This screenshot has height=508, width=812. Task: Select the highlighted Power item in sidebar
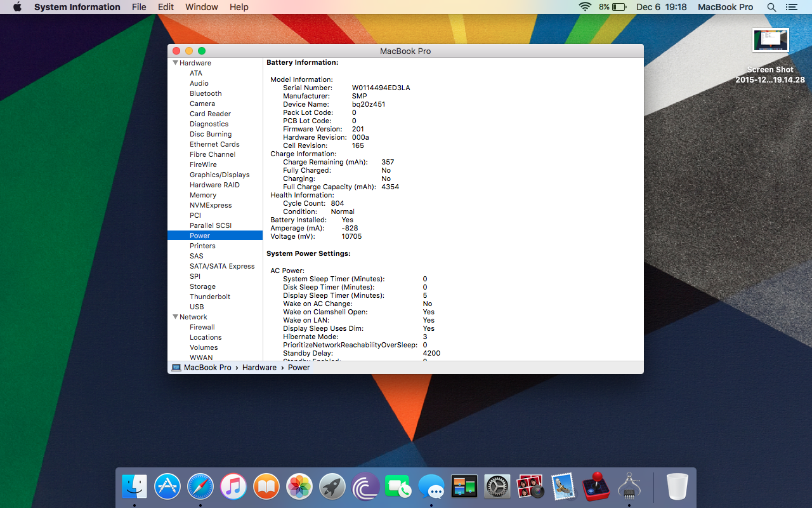[215, 236]
